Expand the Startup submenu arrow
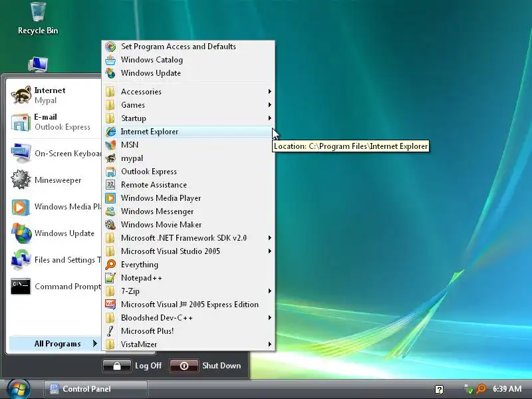Screen dimensions: 532x399 270,118
